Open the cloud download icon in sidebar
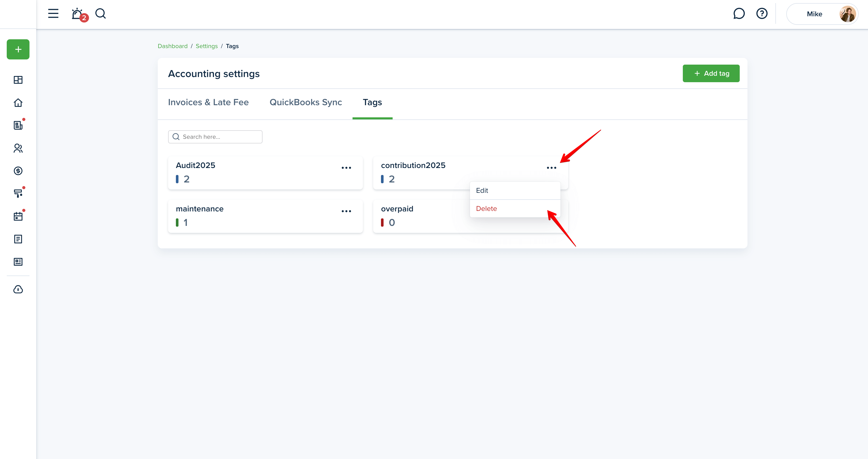Image resolution: width=868 pixels, height=459 pixels. [18, 289]
